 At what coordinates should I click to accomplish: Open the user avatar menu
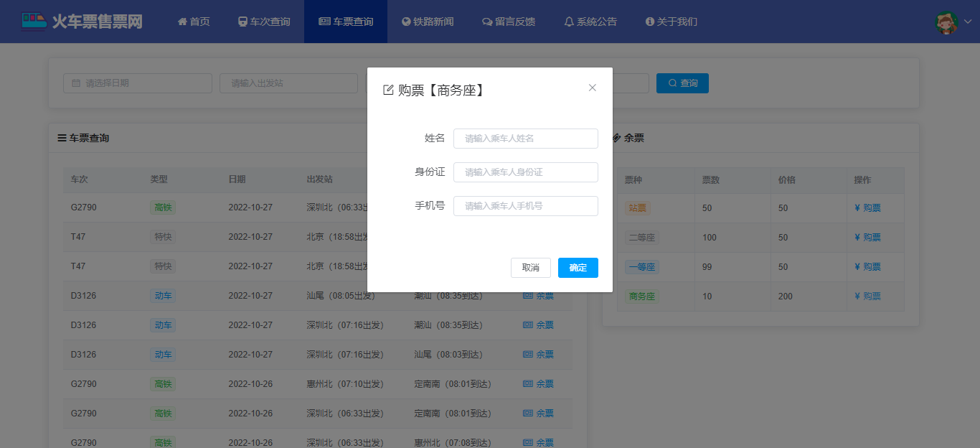point(953,22)
